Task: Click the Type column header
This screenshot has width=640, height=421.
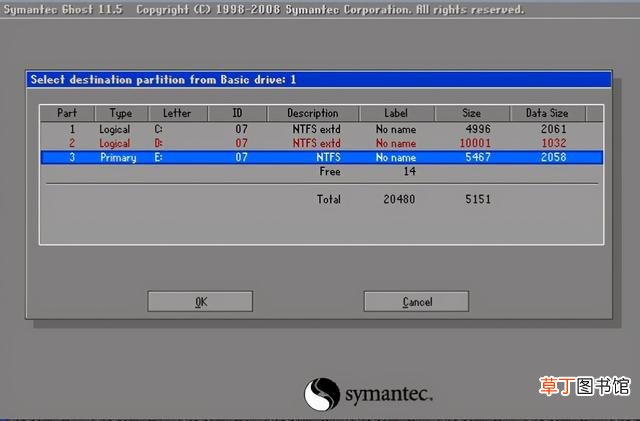Action: pos(121,113)
